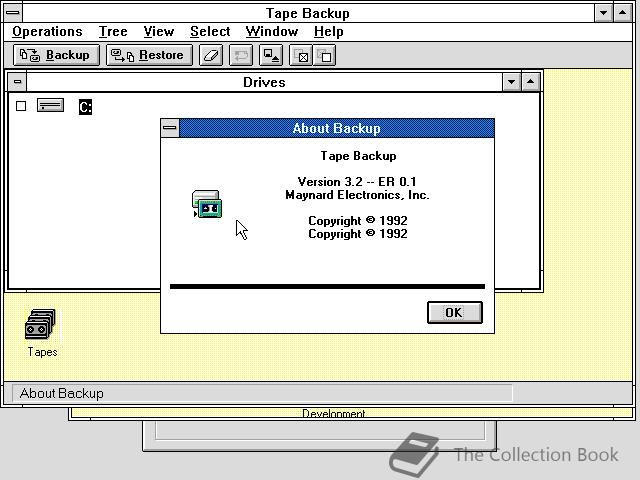Open the Drives window control menu box

[17, 82]
